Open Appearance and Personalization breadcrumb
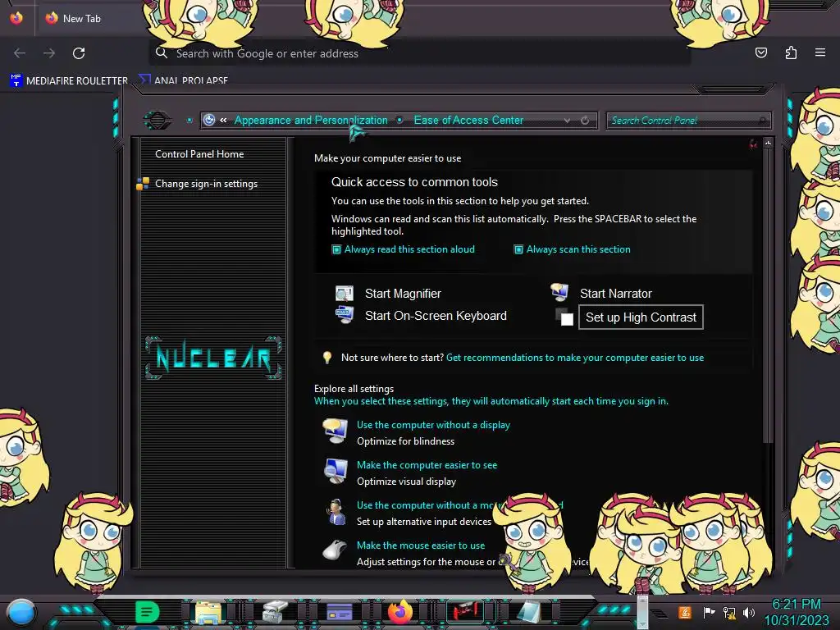The width and height of the screenshot is (840, 630). [311, 120]
